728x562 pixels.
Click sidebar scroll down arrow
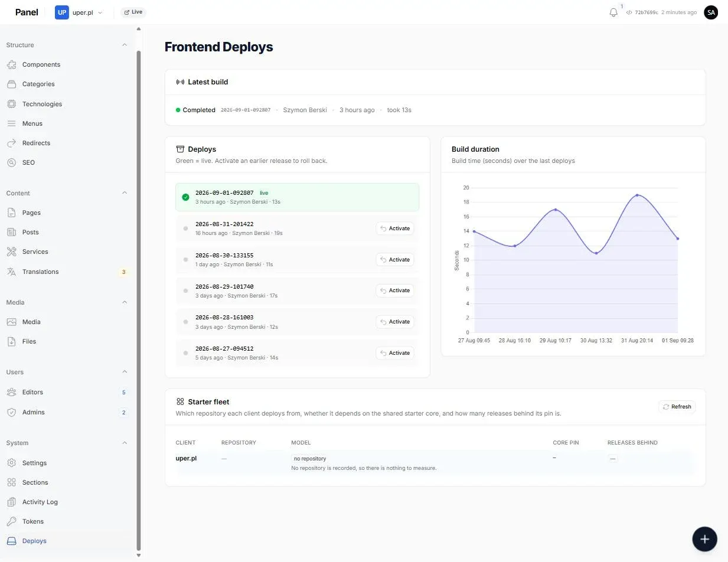coord(139,556)
